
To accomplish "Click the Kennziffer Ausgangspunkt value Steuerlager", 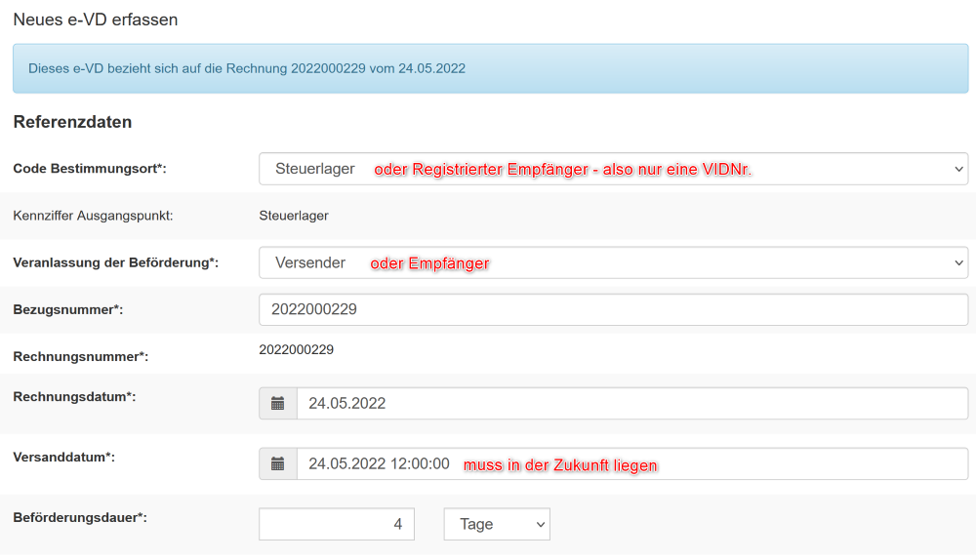I will coord(293,216).
